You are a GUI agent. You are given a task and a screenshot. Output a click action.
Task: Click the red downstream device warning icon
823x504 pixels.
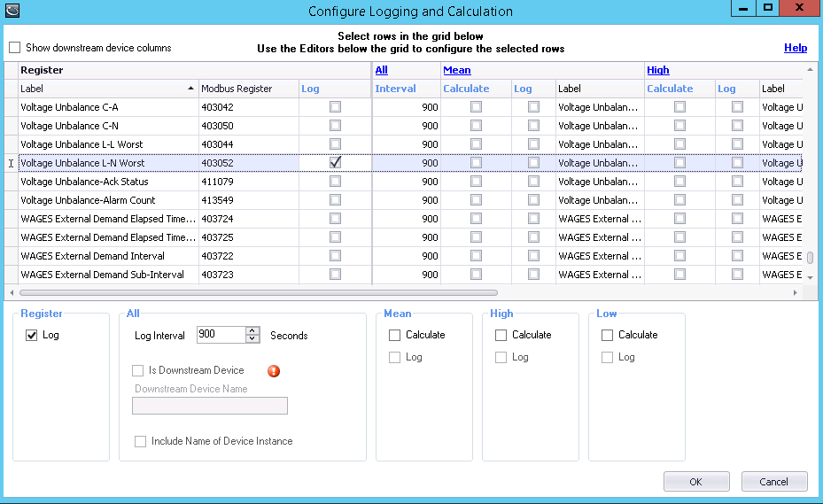[x=274, y=371]
